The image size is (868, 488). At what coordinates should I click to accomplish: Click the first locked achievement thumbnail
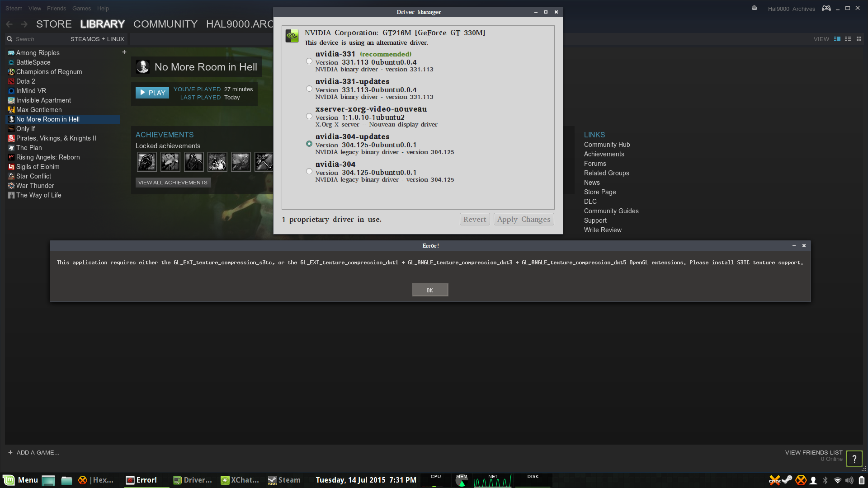tap(147, 162)
